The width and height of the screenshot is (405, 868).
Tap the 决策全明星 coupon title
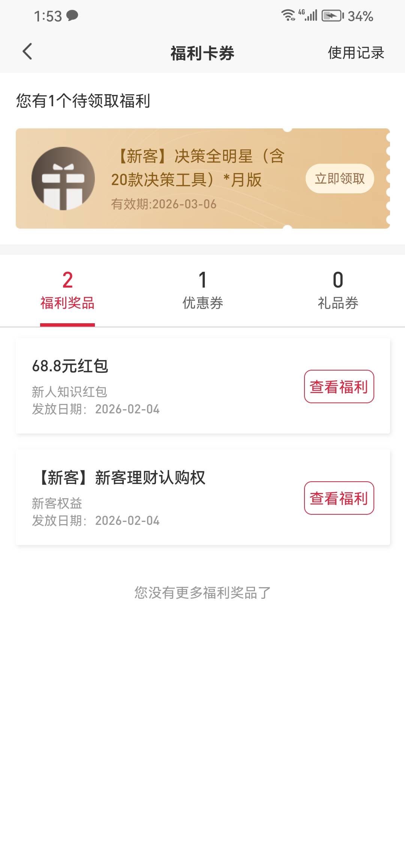pyautogui.click(x=198, y=168)
